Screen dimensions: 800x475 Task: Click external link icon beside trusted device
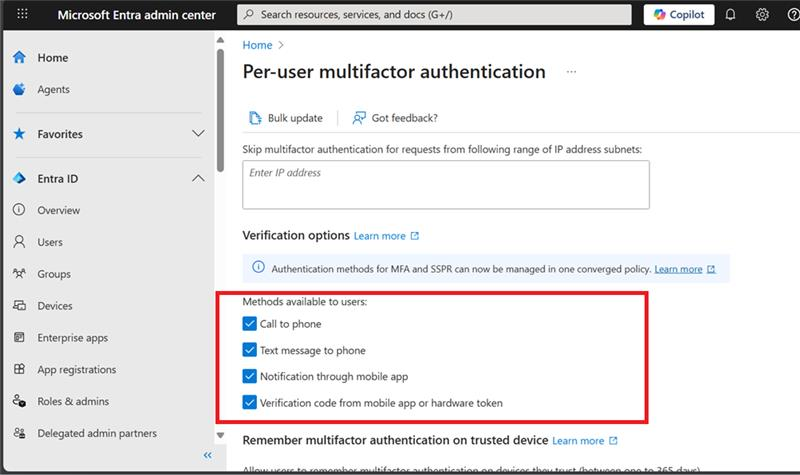pos(613,440)
